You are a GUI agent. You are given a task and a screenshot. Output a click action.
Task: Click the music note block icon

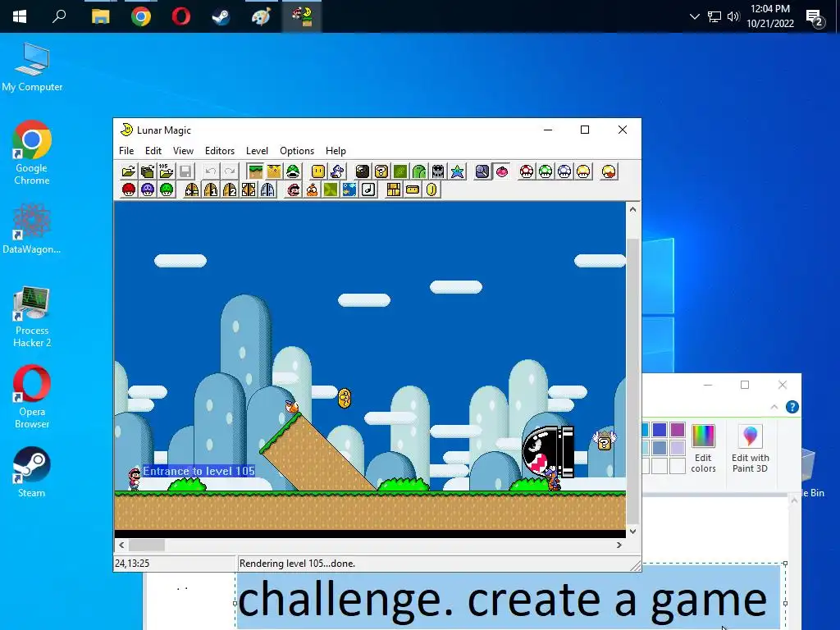pyautogui.click(x=368, y=189)
